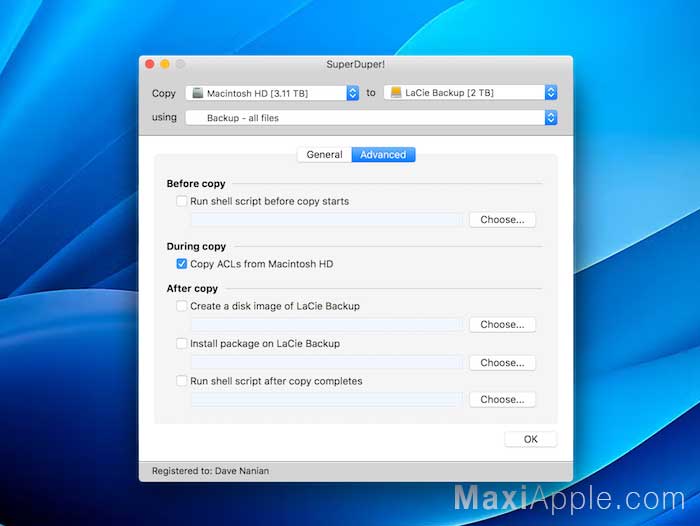
Task: Click the 'Registered to: Dave Nanian' status text
Action: point(210,471)
